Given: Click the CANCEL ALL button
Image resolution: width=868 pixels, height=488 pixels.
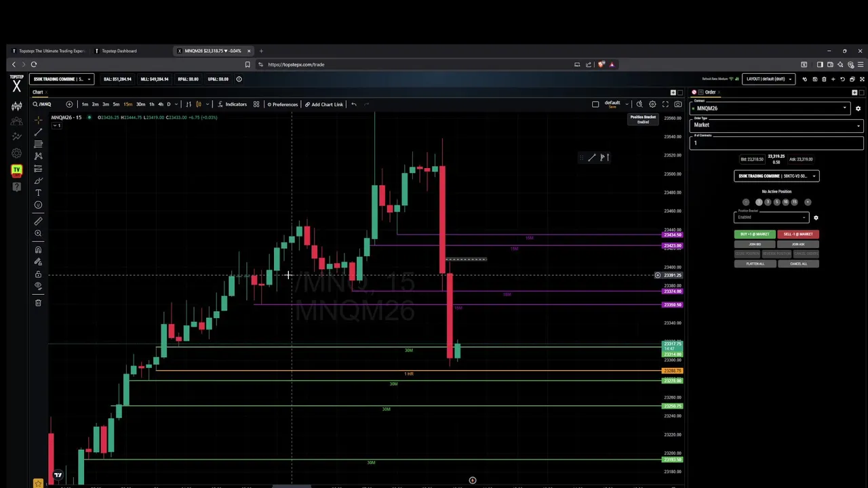Looking at the screenshot, I should tap(798, 264).
